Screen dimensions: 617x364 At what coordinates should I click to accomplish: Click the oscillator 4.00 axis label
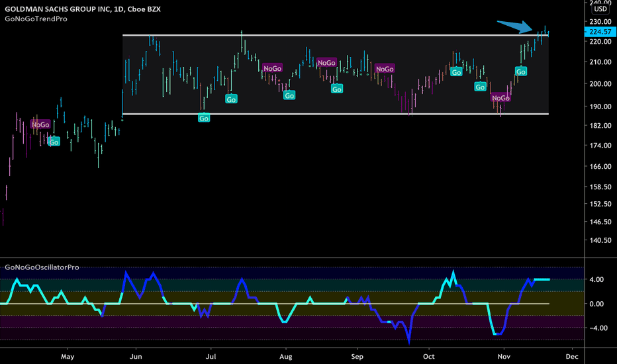(596, 279)
